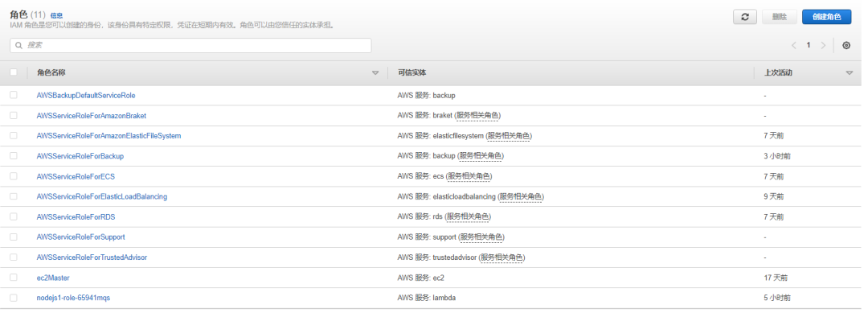
Task: Check AWSServiceRoleForBackup row checkbox
Action: point(14,155)
